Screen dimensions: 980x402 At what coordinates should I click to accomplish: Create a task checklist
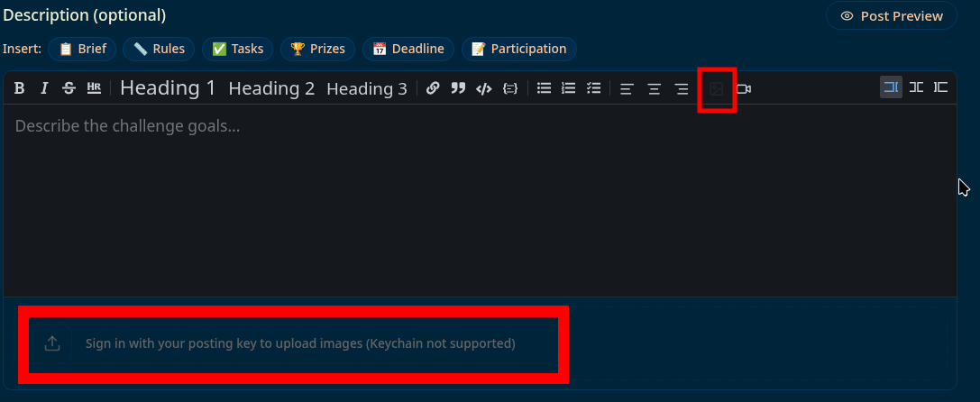coord(593,88)
